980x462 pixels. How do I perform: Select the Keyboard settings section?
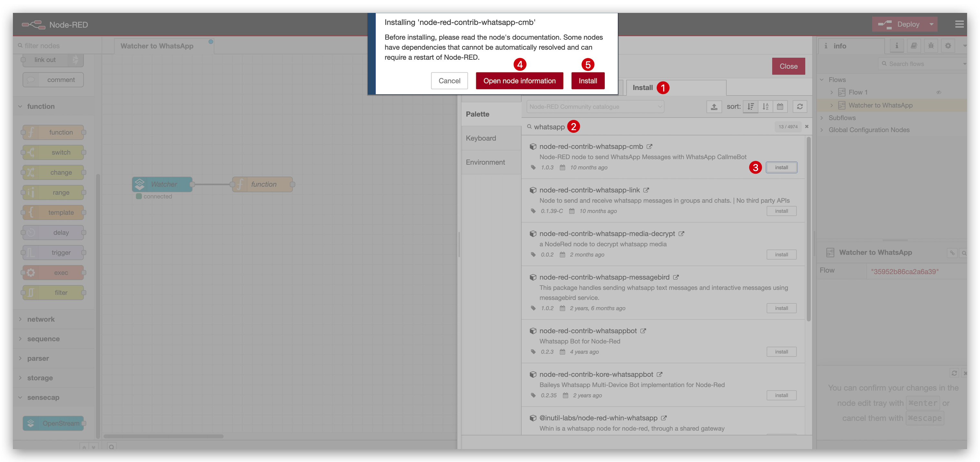tap(491, 138)
